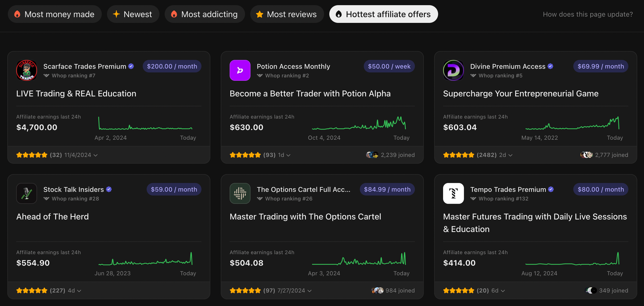Click the flame icon on Hottest affiliate offers

(339, 14)
